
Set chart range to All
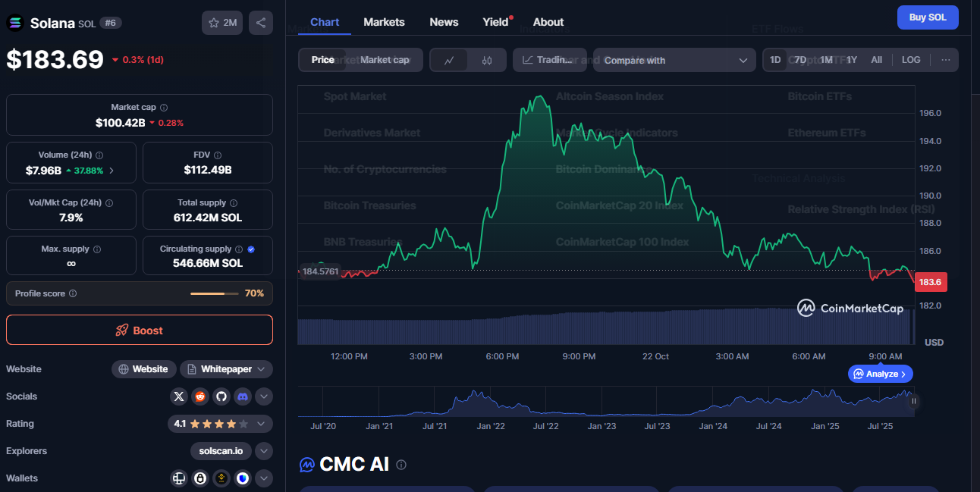tap(877, 60)
